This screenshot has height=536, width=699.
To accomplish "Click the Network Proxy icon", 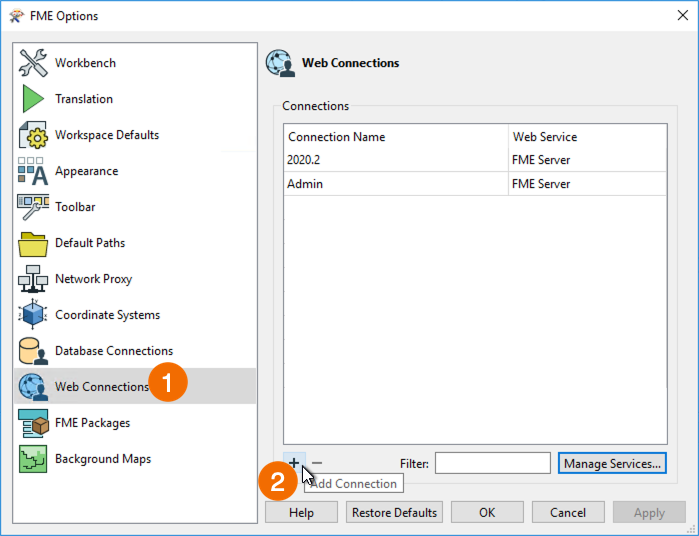I will (33, 279).
